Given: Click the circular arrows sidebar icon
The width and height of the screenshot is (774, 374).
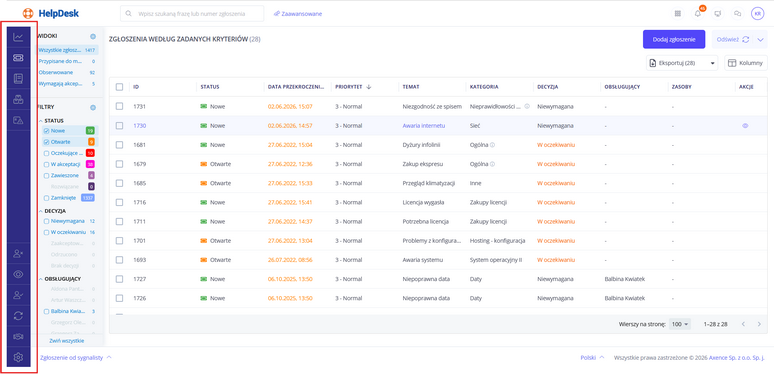Looking at the screenshot, I should pyautogui.click(x=18, y=316).
